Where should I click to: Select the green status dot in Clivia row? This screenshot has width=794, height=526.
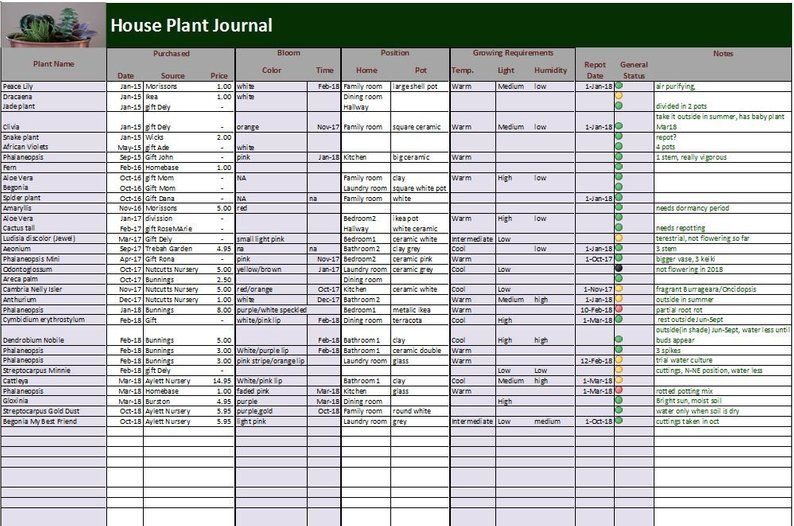point(618,126)
